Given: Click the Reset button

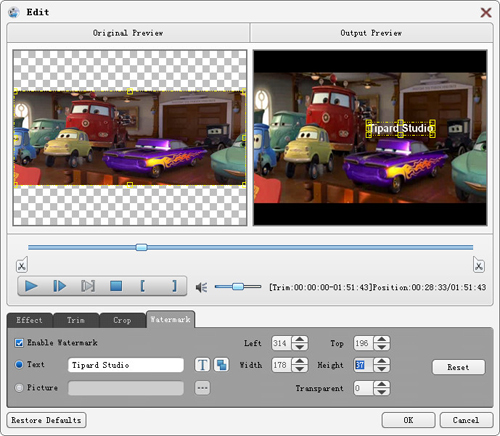Looking at the screenshot, I should 458,367.
